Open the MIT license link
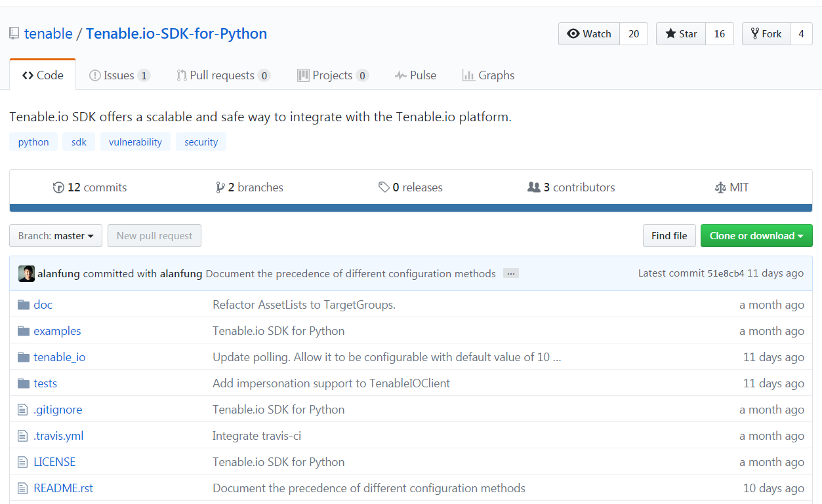This screenshot has height=504, width=822. (732, 187)
